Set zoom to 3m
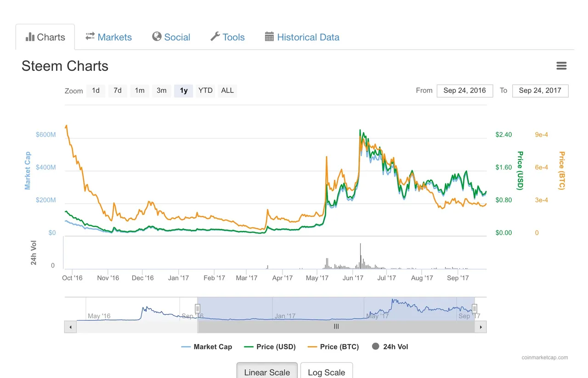The image size is (588, 378). pyautogui.click(x=162, y=91)
